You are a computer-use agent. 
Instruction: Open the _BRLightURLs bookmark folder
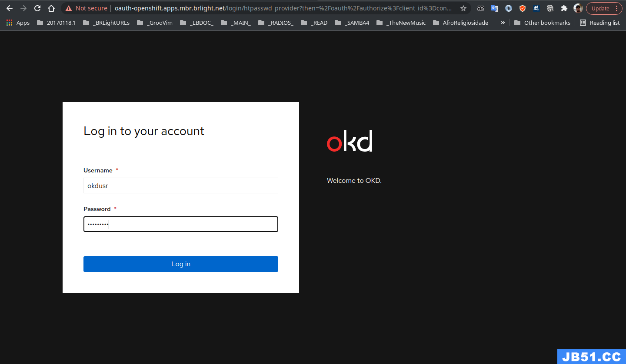[x=106, y=23]
